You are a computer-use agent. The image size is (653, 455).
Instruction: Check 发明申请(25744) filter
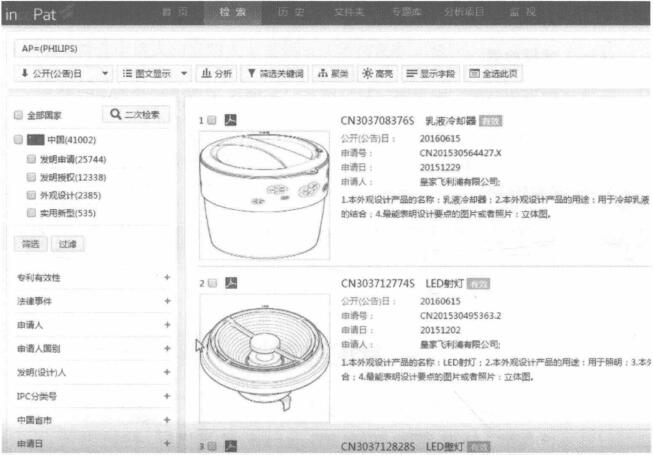(x=31, y=159)
